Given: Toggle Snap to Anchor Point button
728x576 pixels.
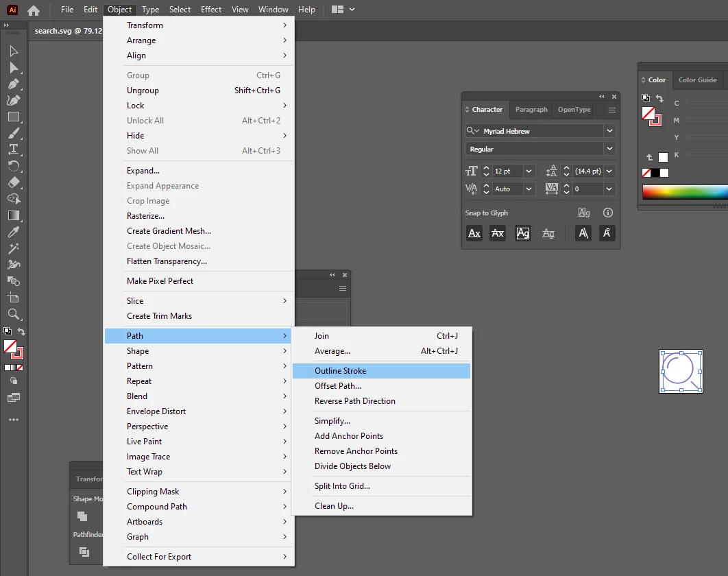Looking at the screenshot, I should (607, 233).
